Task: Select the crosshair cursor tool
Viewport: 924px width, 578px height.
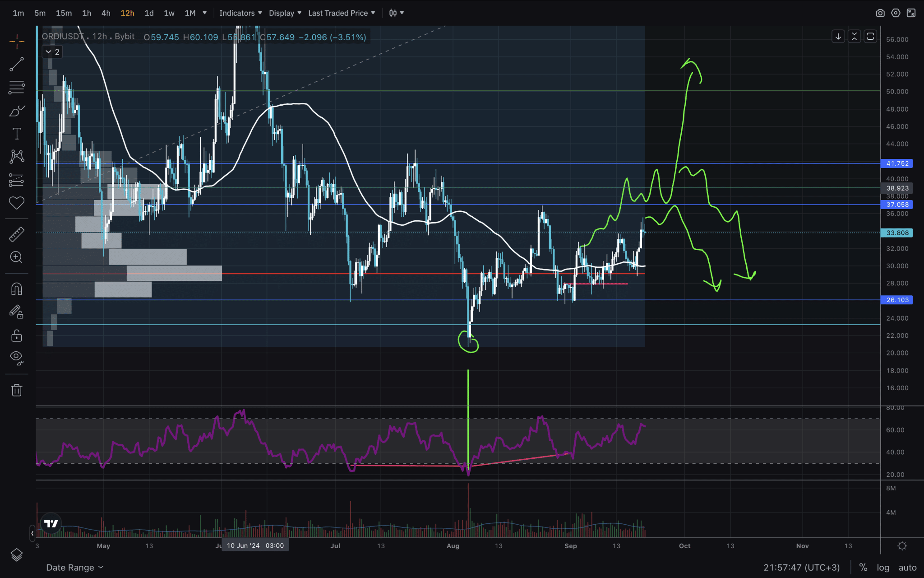Action: (17, 42)
